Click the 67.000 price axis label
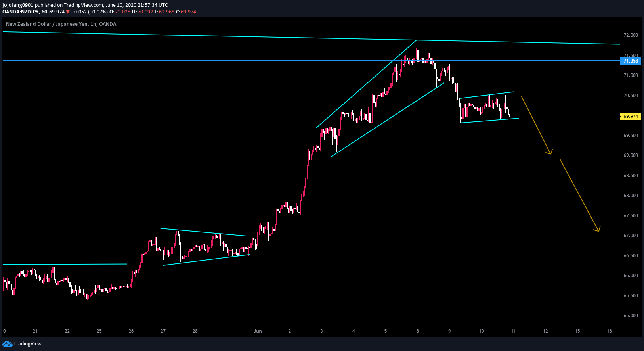The width and height of the screenshot is (644, 351). (631, 236)
